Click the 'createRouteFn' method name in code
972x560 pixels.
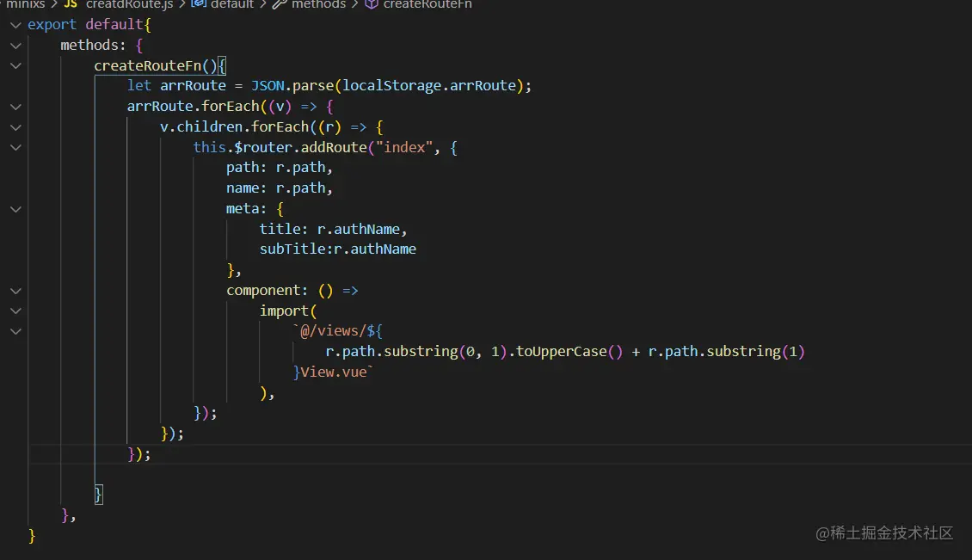tap(148, 65)
